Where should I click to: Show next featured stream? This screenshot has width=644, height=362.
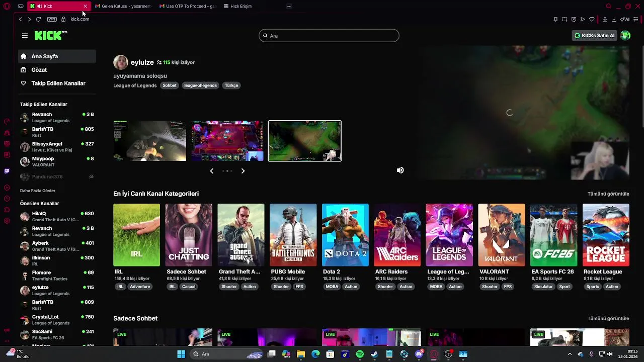tap(243, 171)
